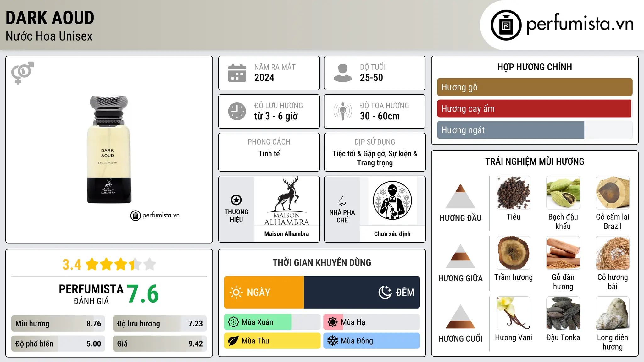
Task: Click the Tiệc tối & Gặp gỡ occasion text
Action: click(x=375, y=158)
